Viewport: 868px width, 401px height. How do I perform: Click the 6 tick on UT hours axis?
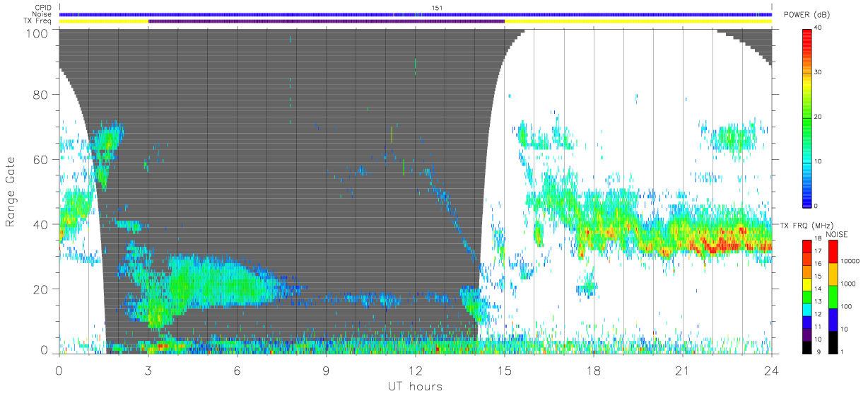click(x=237, y=370)
